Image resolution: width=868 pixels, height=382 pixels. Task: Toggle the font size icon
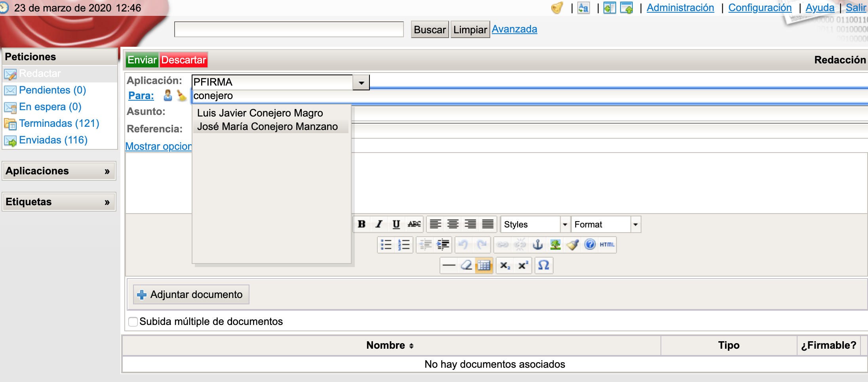click(583, 8)
